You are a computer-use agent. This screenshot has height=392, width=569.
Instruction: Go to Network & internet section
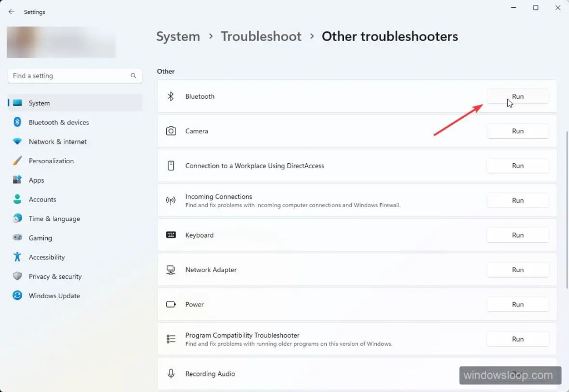[57, 142]
